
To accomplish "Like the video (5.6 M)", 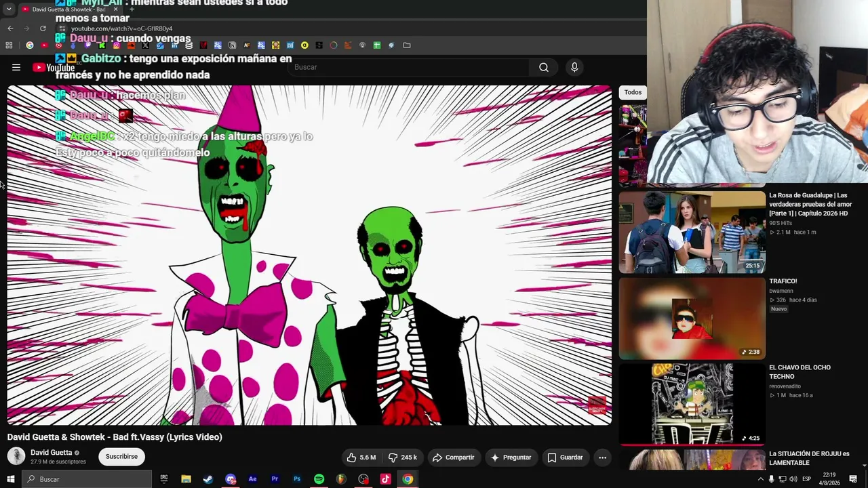I will [361, 457].
